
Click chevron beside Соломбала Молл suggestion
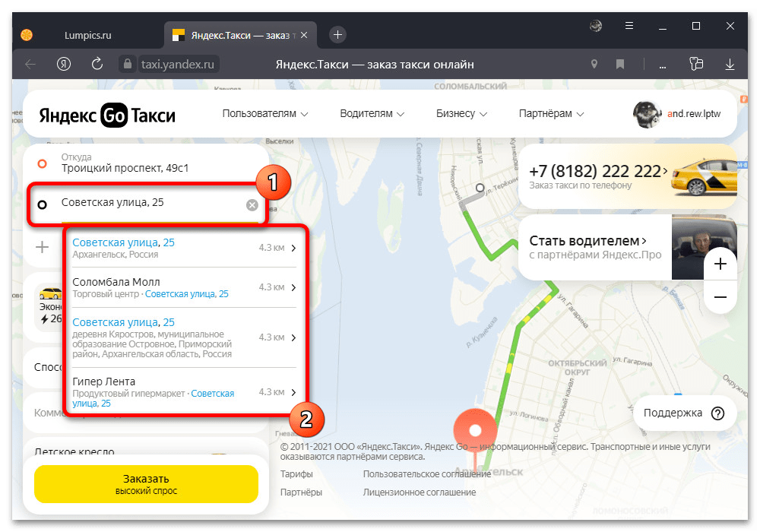[293, 288]
